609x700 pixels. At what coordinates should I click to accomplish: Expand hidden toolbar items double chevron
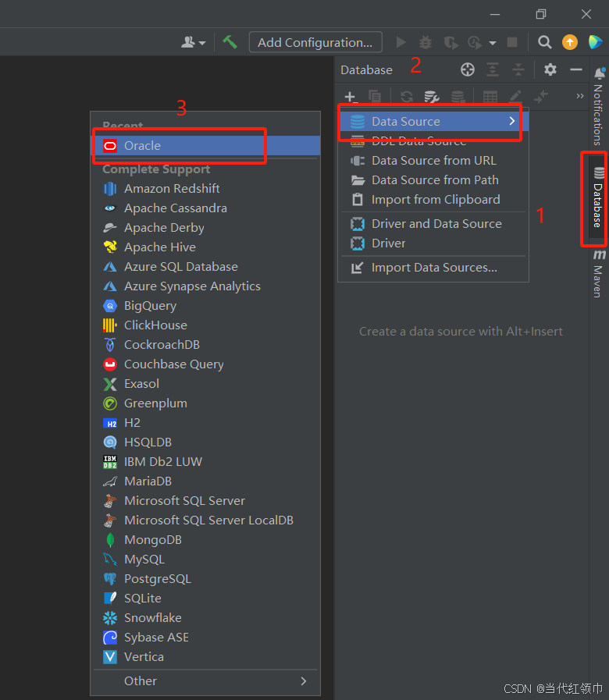click(580, 96)
